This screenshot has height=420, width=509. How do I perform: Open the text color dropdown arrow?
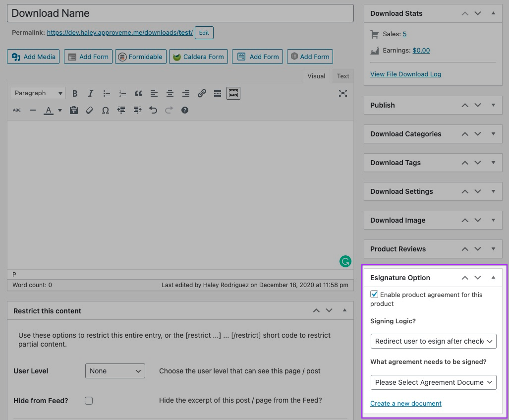[x=59, y=110]
